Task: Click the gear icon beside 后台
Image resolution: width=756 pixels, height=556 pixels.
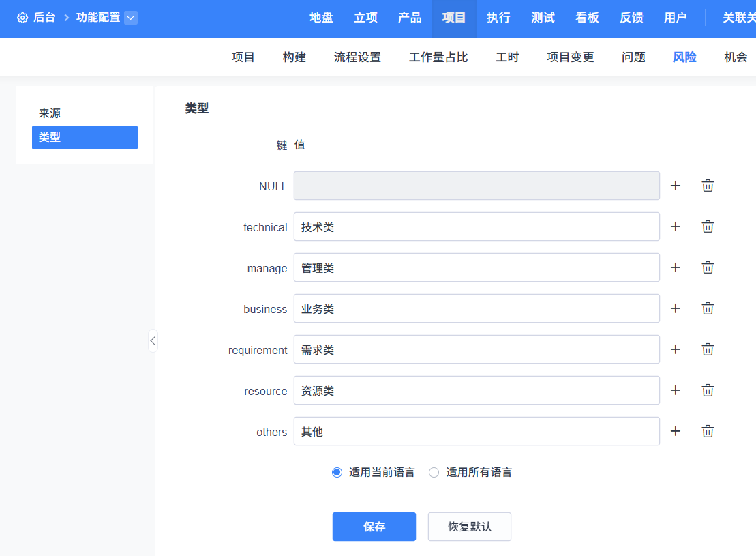Action: click(22, 18)
